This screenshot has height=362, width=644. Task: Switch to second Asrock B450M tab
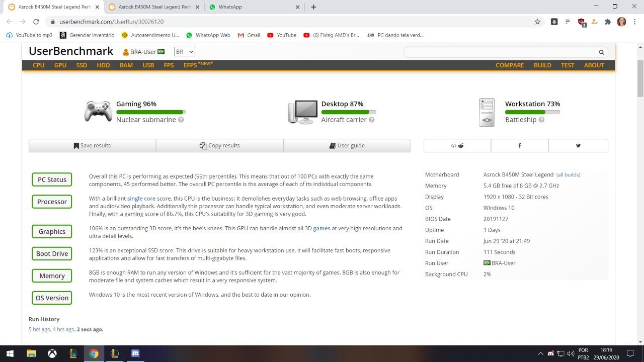click(x=153, y=7)
